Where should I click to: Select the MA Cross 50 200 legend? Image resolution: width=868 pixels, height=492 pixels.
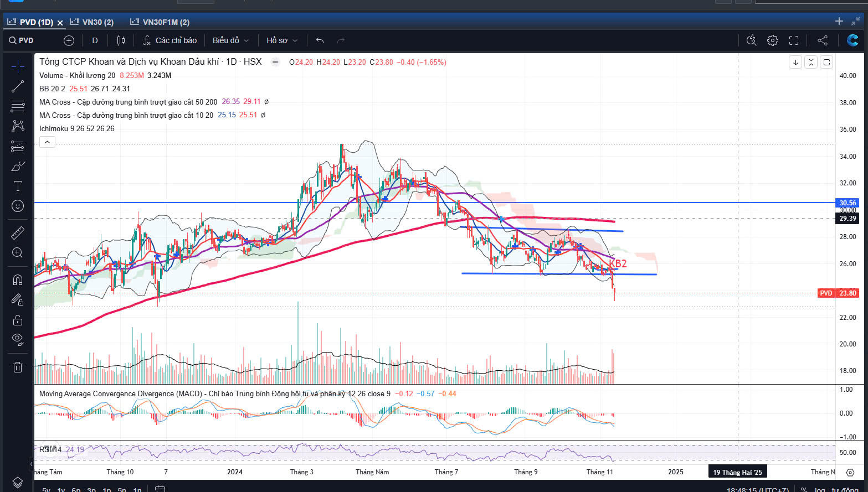[128, 102]
